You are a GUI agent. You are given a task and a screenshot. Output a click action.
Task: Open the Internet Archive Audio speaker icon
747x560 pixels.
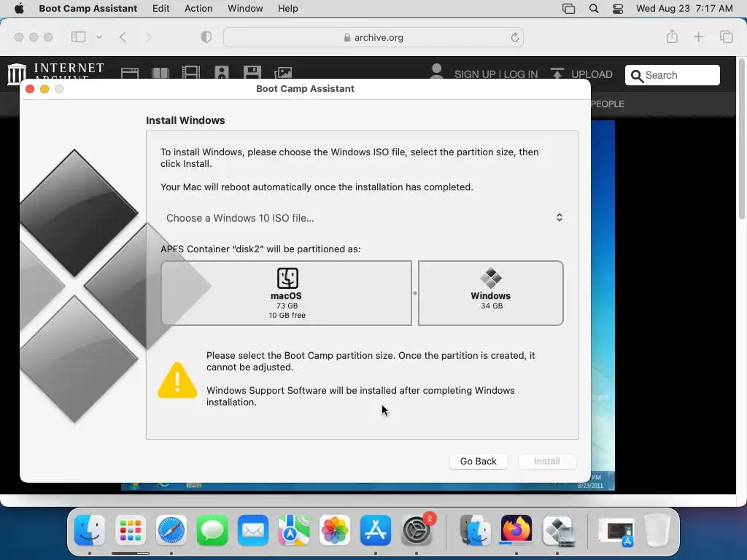coord(222,72)
